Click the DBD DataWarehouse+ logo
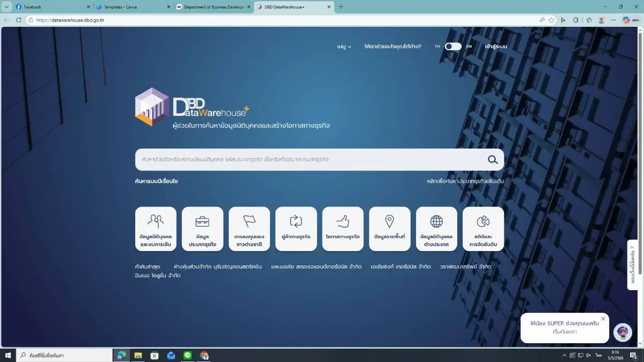 click(x=192, y=107)
